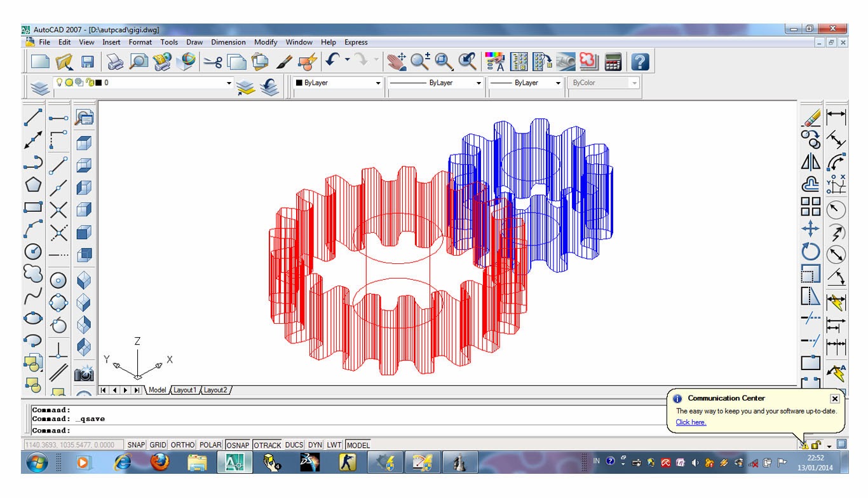The image size is (868, 498).
Task: Follow the Click here link in Communication Center
Action: [x=691, y=422]
